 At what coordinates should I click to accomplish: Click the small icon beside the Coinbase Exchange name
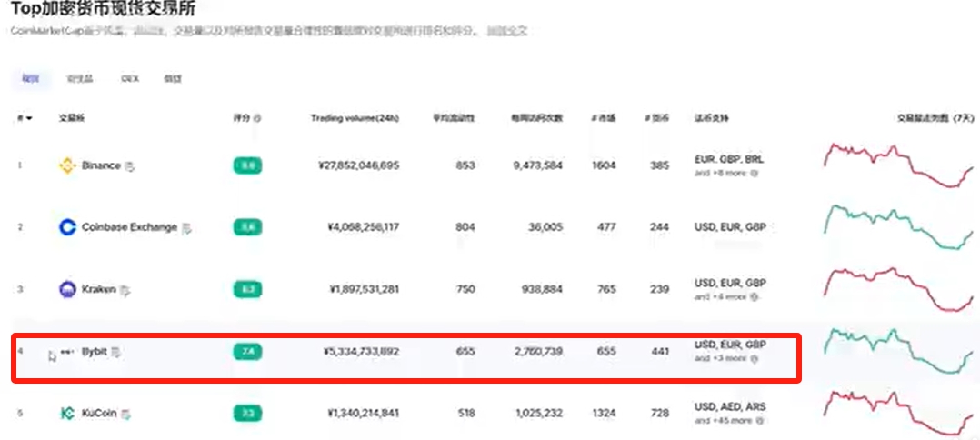click(186, 228)
